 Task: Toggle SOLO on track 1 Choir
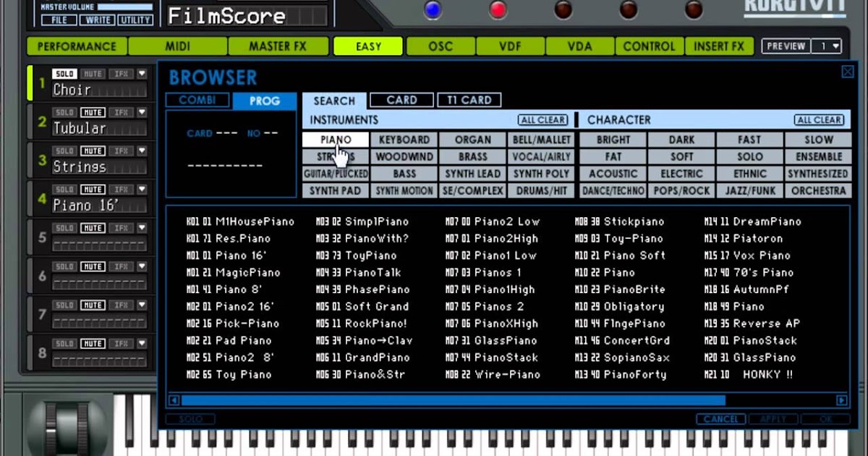tap(65, 74)
